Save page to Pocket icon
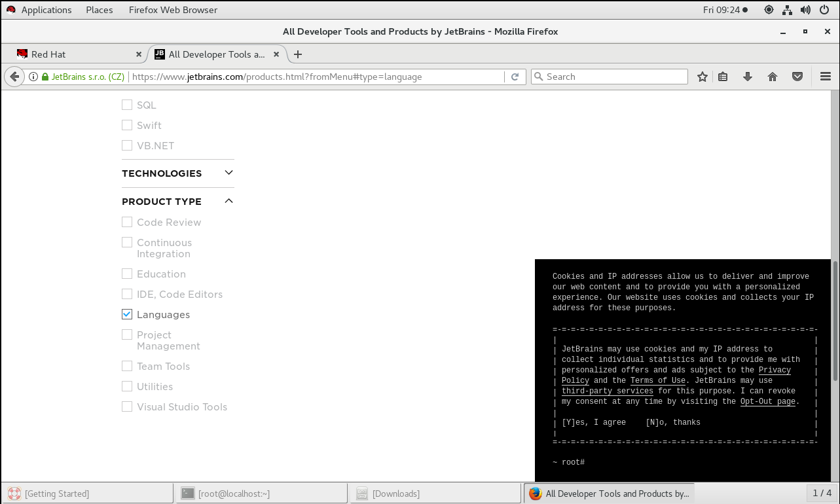 pyautogui.click(x=797, y=77)
